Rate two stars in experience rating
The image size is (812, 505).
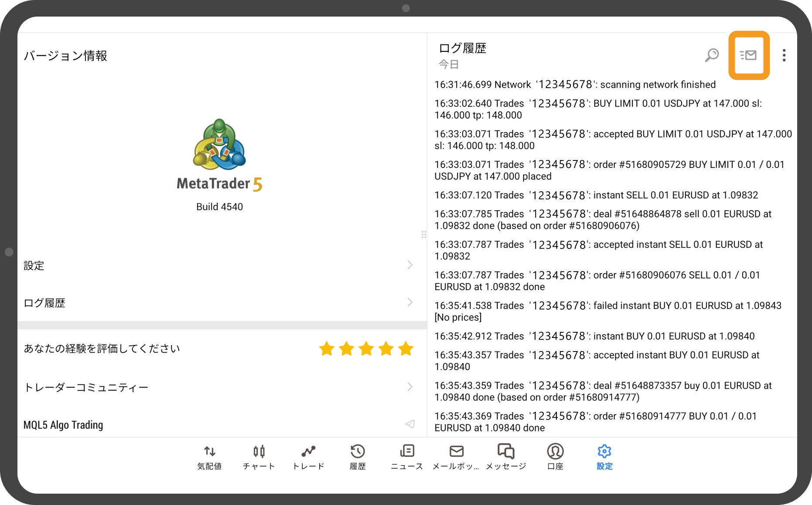[x=347, y=349]
